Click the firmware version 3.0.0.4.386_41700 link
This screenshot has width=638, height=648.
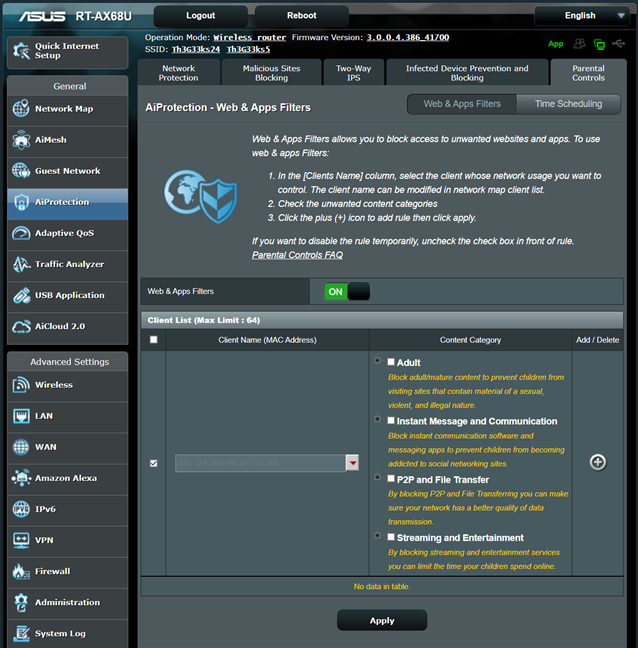tap(408, 37)
